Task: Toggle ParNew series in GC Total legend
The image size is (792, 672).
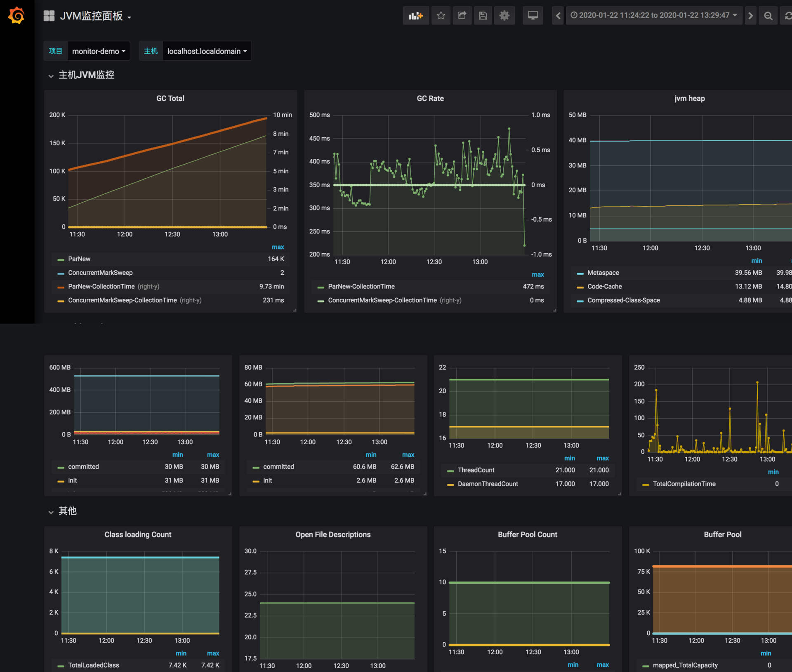Action: point(79,259)
